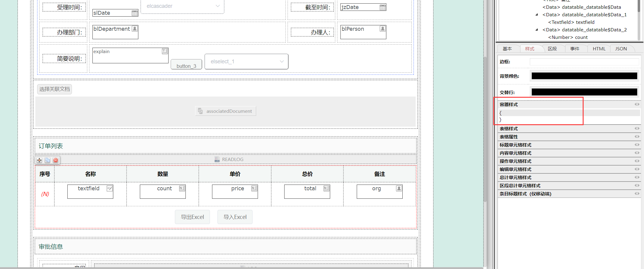Select the 审批信息 section title
Screen dimensions: 644x269
51,247
